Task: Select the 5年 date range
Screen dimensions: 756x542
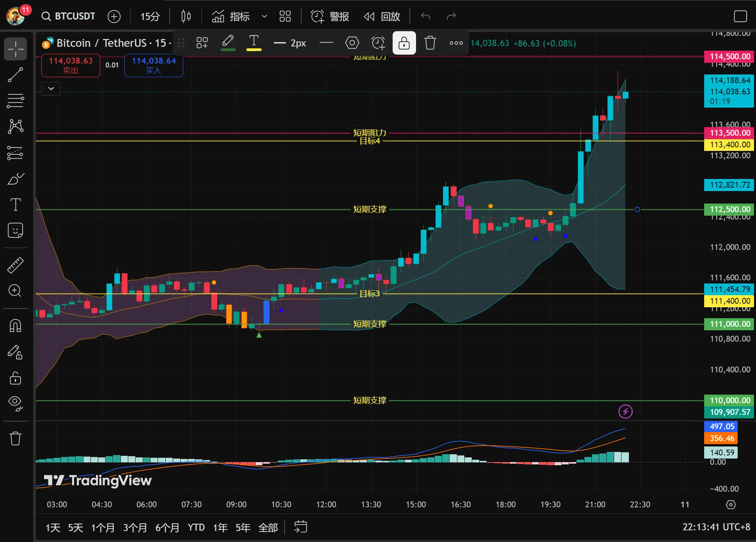Action: pos(243,528)
